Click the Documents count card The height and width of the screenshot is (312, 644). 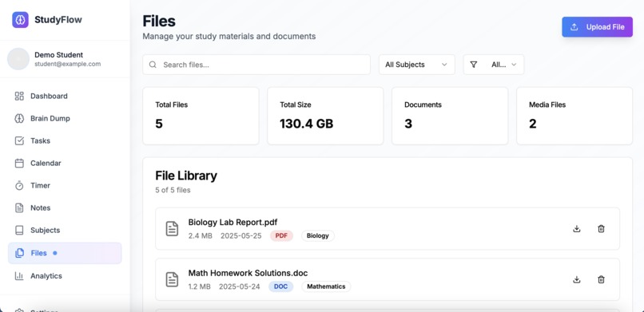[x=450, y=116]
